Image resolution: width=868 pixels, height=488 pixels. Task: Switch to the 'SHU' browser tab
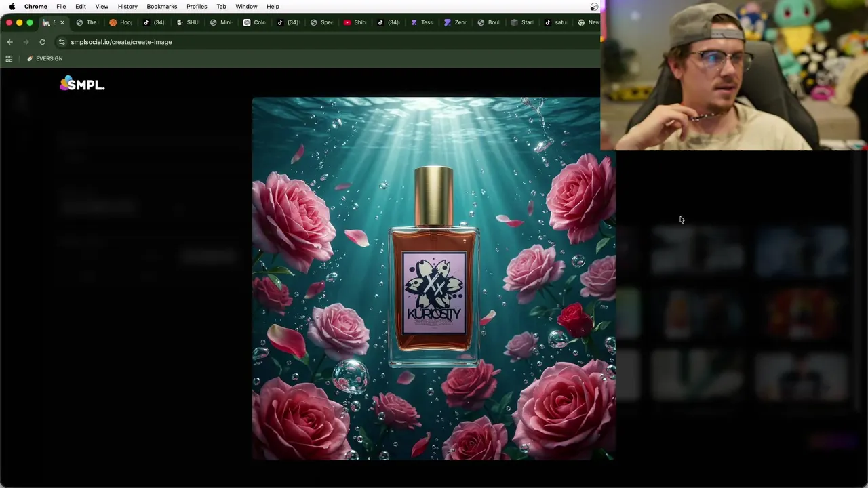188,22
